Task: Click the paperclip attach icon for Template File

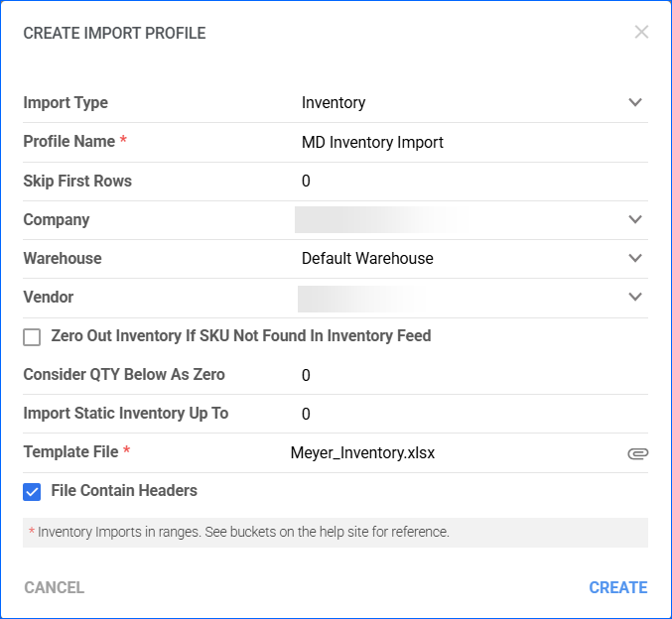Action: coord(637,453)
